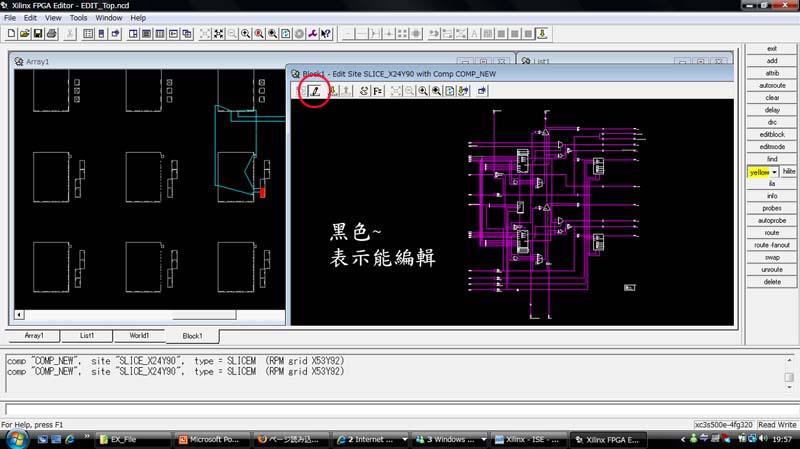Click the delay button
This screenshot has width=800, height=449.
coord(771,110)
